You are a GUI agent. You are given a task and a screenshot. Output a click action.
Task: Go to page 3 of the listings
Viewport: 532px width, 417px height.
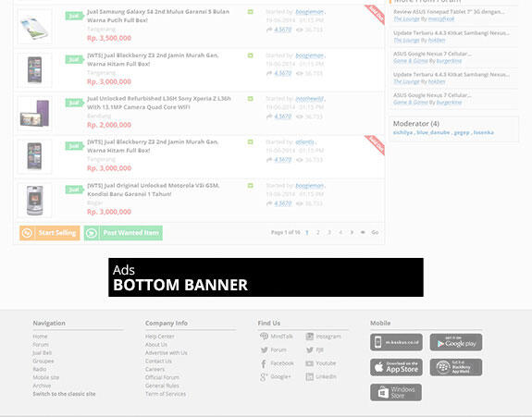(x=329, y=232)
